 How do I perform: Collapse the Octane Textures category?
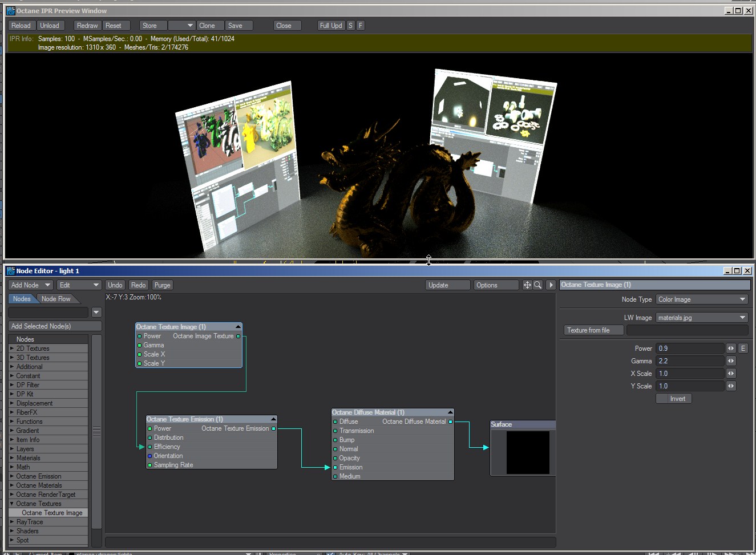(x=12, y=504)
